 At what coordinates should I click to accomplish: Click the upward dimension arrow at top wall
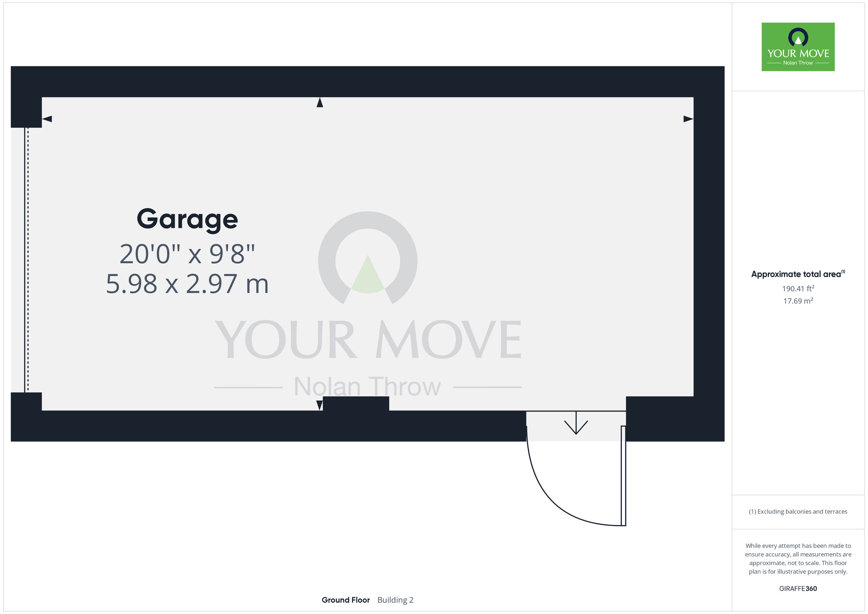tap(320, 102)
